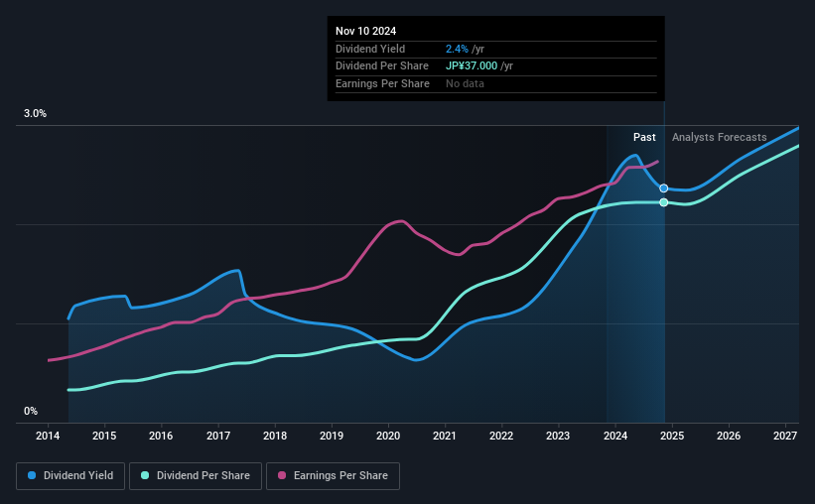
Task: Click the 2020 label on the time axis
Action: [x=388, y=436]
